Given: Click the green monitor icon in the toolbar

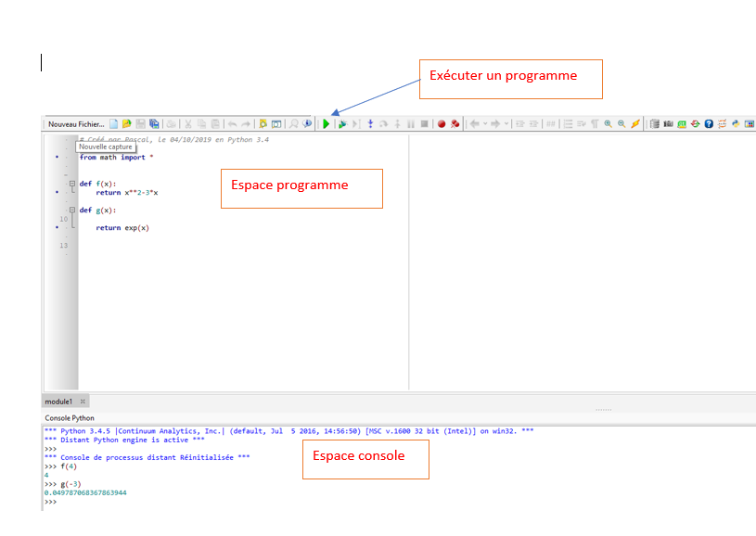Looking at the screenshot, I should [x=682, y=124].
